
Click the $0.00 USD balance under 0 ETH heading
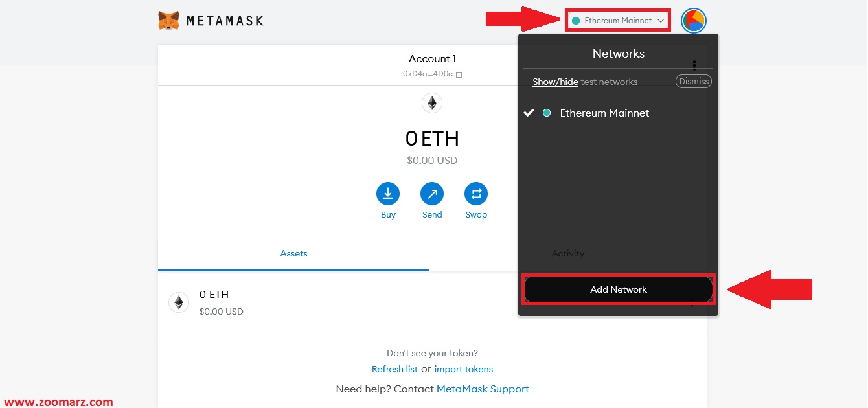coord(432,160)
